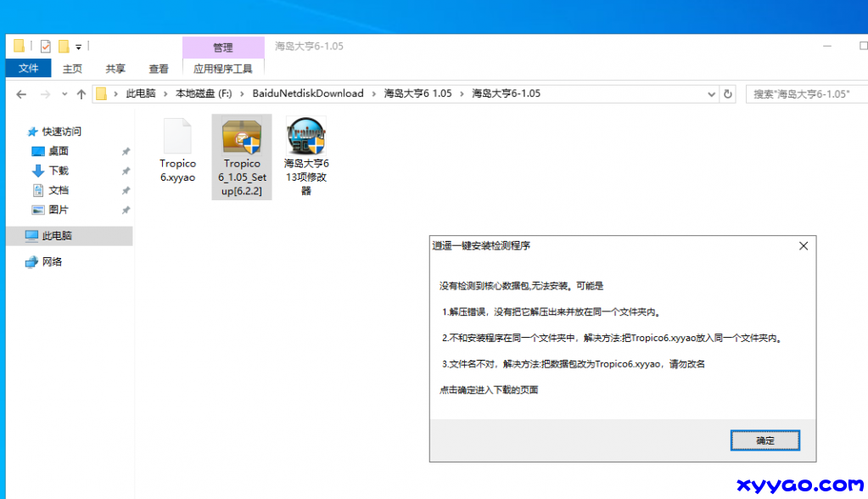Refresh the current folder view
The image size is (868, 499).
(728, 94)
